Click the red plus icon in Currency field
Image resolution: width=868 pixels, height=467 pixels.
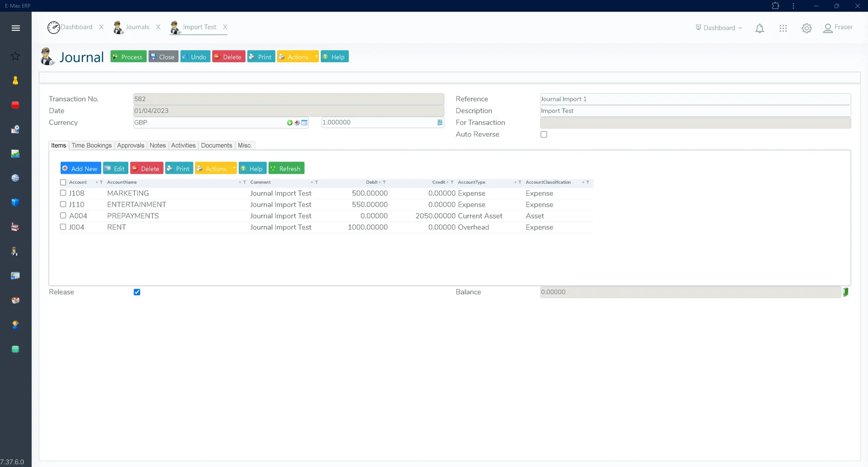pyautogui.click(x=297, y=123)
